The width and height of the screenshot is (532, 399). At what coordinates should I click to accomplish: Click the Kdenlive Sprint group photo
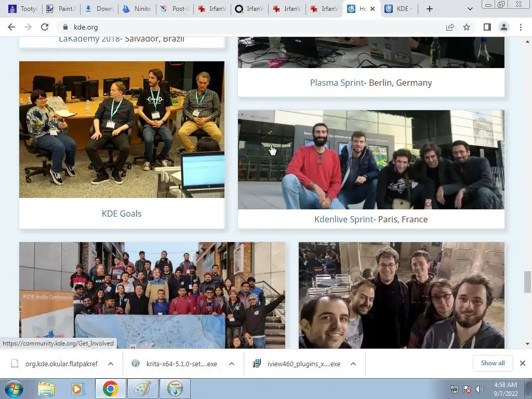371,159
